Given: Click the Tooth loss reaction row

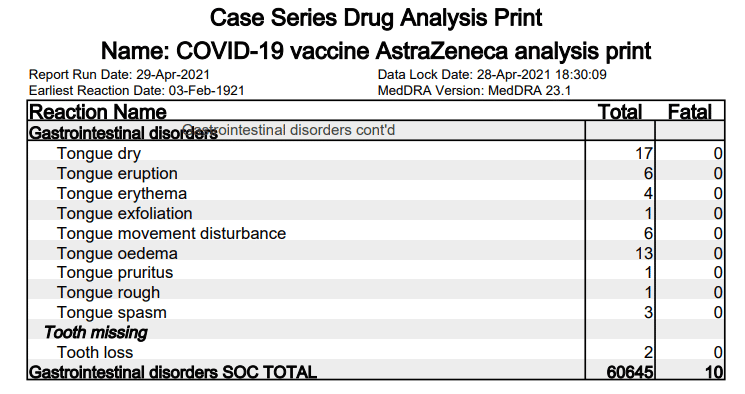Looking at the screenshot, I should (376, 352).
